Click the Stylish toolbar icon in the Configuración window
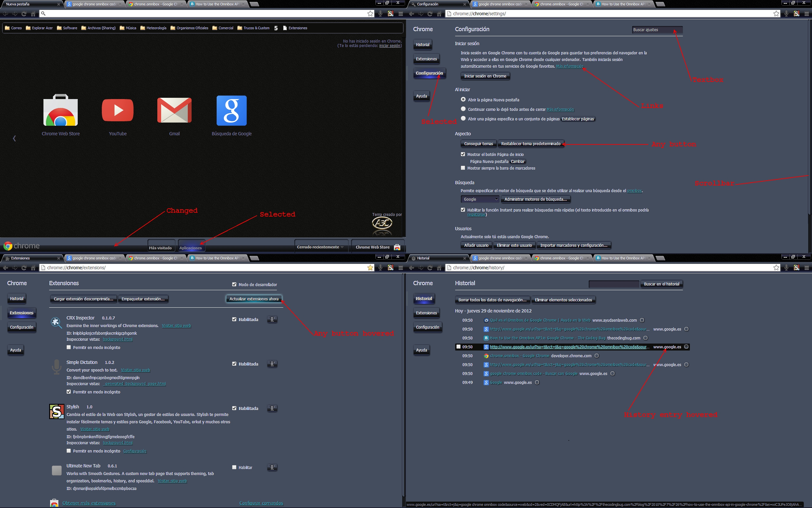The image size is (812, 508). coord(796,14)
